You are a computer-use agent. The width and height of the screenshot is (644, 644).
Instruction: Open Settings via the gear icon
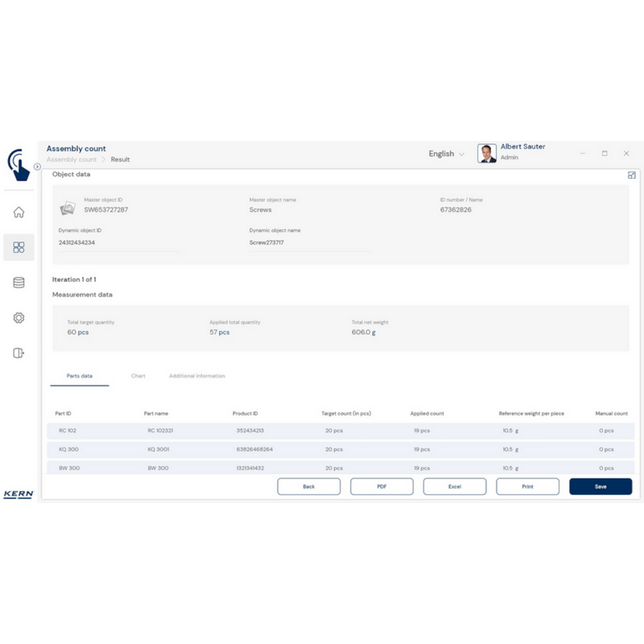[19, 317]
